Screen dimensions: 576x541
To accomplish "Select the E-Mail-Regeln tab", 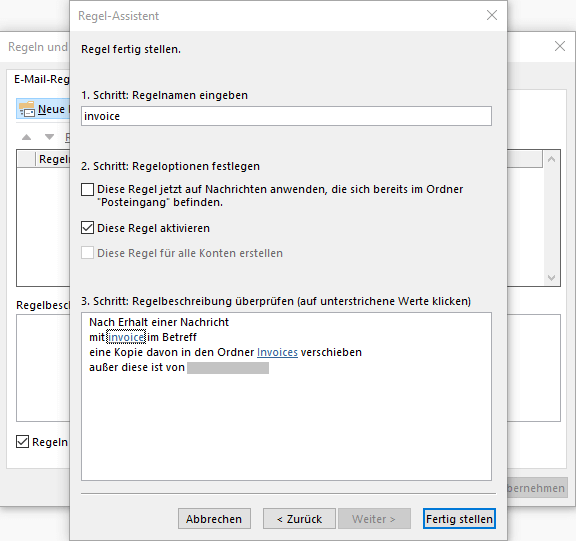I will (42, 79).
